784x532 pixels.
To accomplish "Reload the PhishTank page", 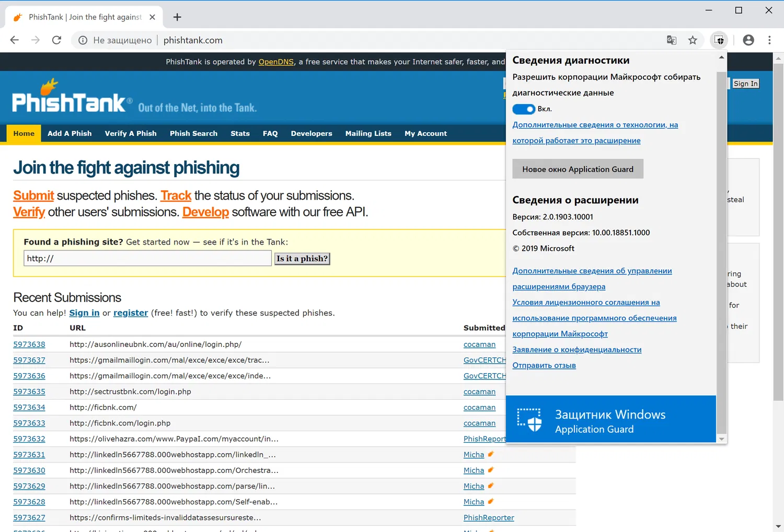I will point(57,40).
